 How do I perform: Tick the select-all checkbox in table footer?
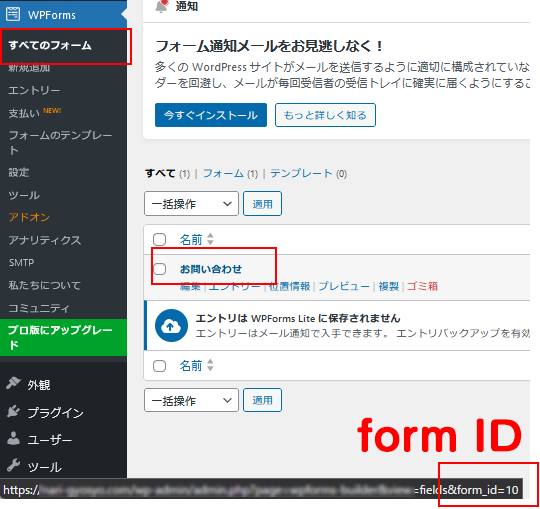(x=159, y=365)
